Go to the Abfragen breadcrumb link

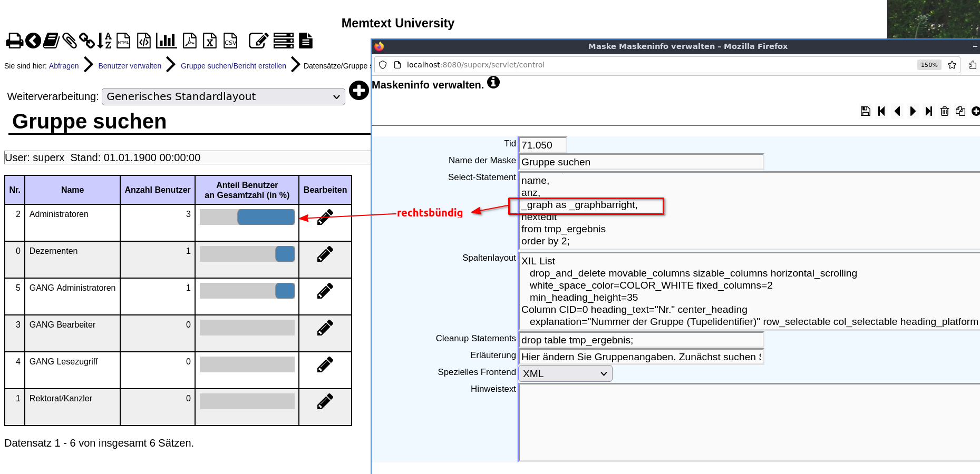point(64,66)
